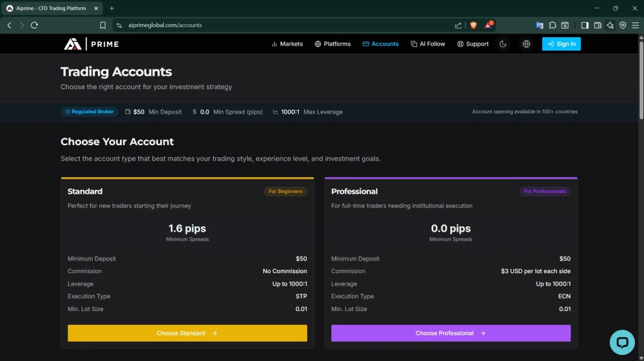Bookmark this page in the address bar
The width and height of the screenshot is (644, 361).
(103, 25)
